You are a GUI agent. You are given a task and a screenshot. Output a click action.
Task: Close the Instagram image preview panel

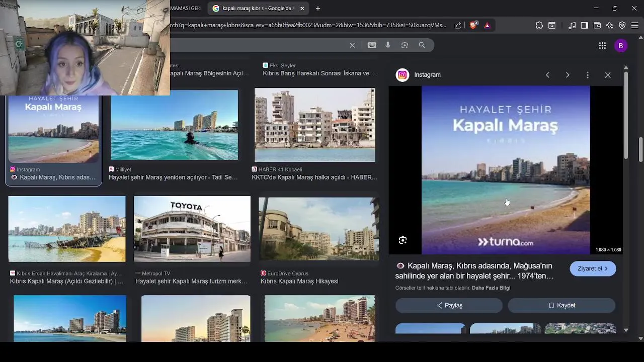(608, 75)
